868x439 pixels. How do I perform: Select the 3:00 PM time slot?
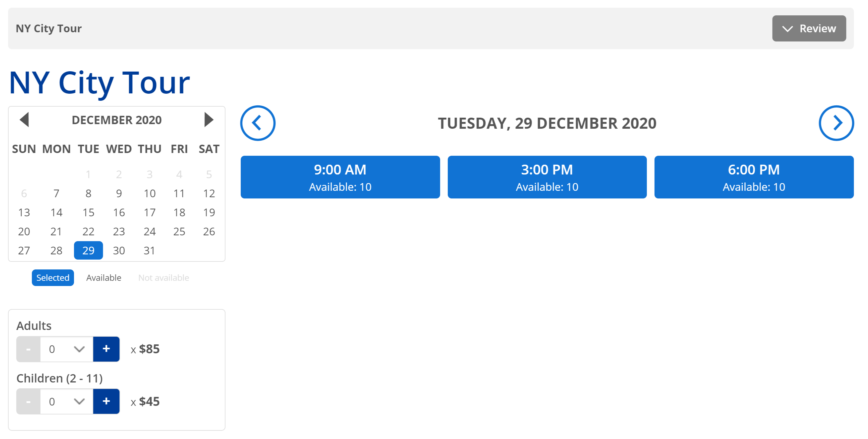547,177
